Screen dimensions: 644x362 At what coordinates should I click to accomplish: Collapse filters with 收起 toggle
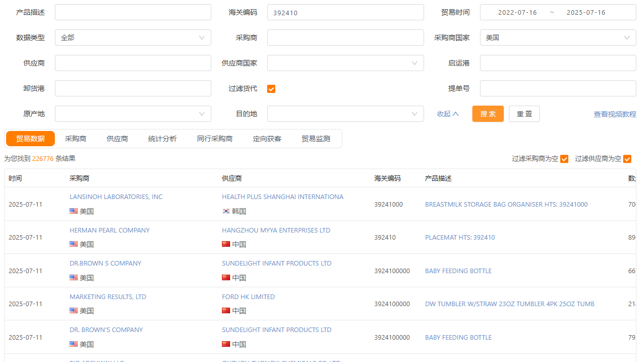pos(448,114)
